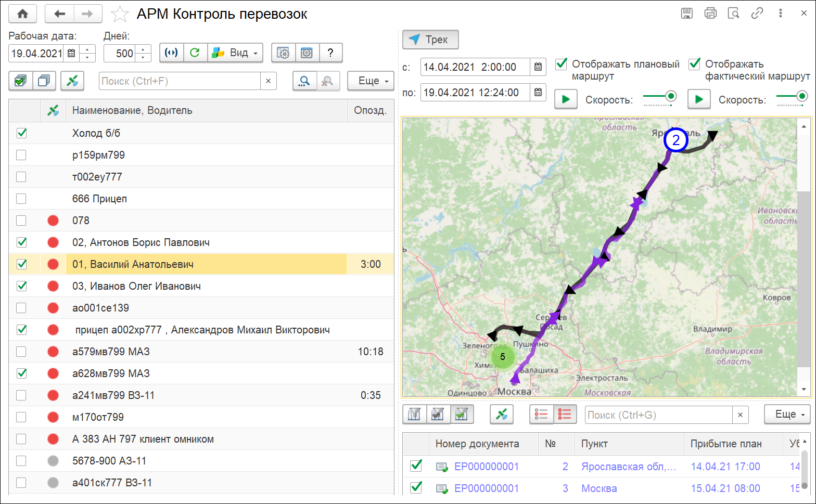Disable Отображать плановый маршрут checkbox
This screenshot has height=504, width=816.
click(561, 64)
